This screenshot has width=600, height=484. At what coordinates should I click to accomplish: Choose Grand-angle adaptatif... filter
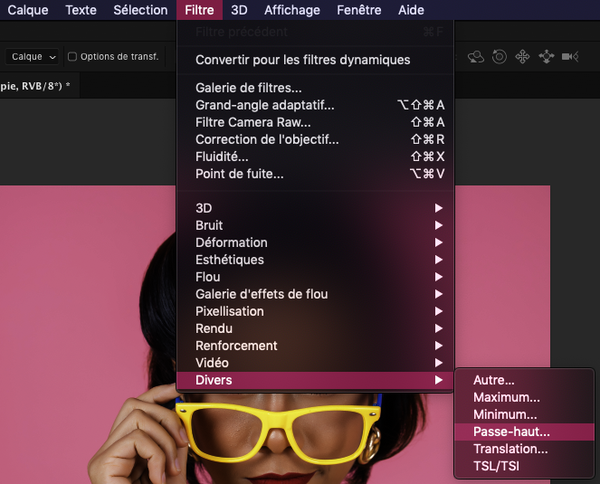(315, 105)
